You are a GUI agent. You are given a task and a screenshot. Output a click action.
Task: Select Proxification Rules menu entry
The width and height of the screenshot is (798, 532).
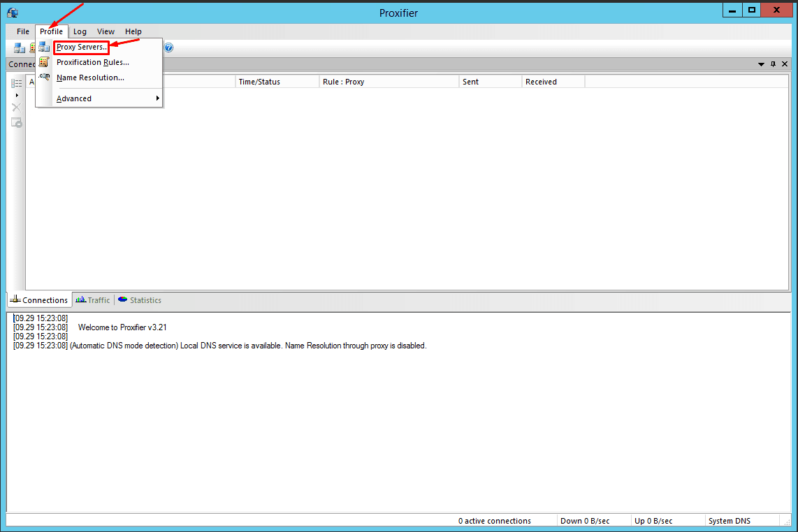pos(93,63)
